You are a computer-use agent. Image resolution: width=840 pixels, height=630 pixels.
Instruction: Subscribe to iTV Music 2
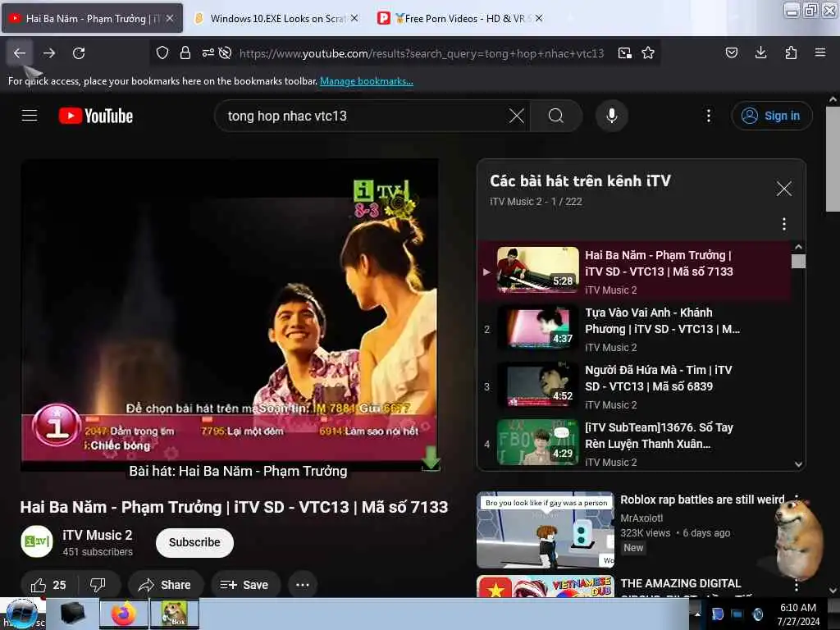pos(194,543)
